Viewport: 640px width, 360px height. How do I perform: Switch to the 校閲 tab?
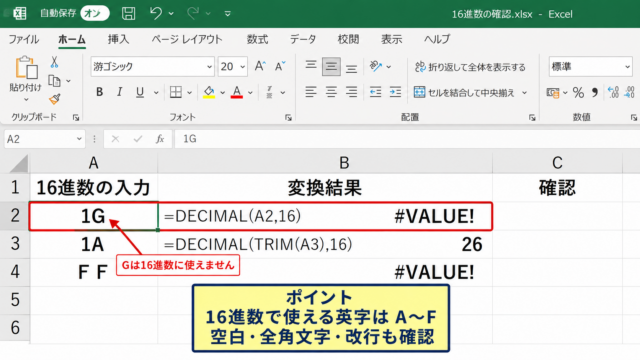point(348,39)
